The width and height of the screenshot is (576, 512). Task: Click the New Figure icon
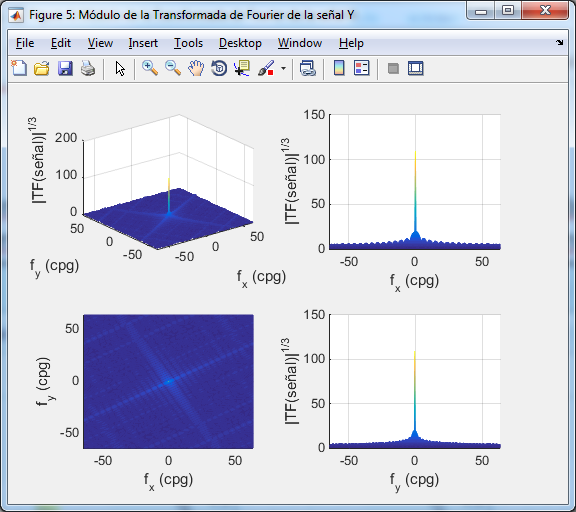19,68
